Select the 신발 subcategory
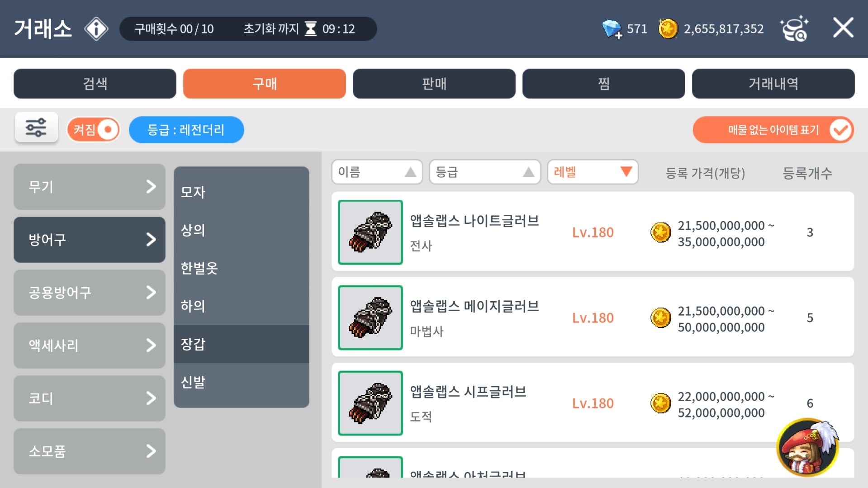This screenshot has height=488, width=868. coord(241,382)
